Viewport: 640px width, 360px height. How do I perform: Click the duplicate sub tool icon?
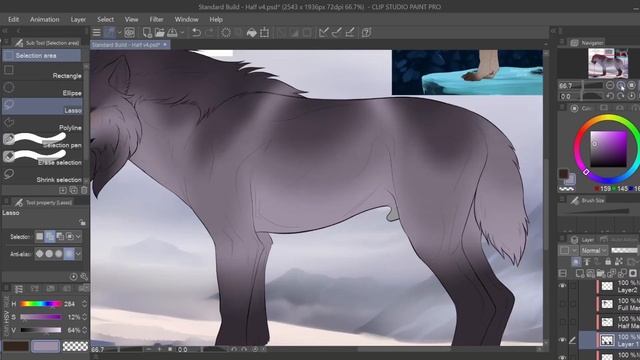73,190
